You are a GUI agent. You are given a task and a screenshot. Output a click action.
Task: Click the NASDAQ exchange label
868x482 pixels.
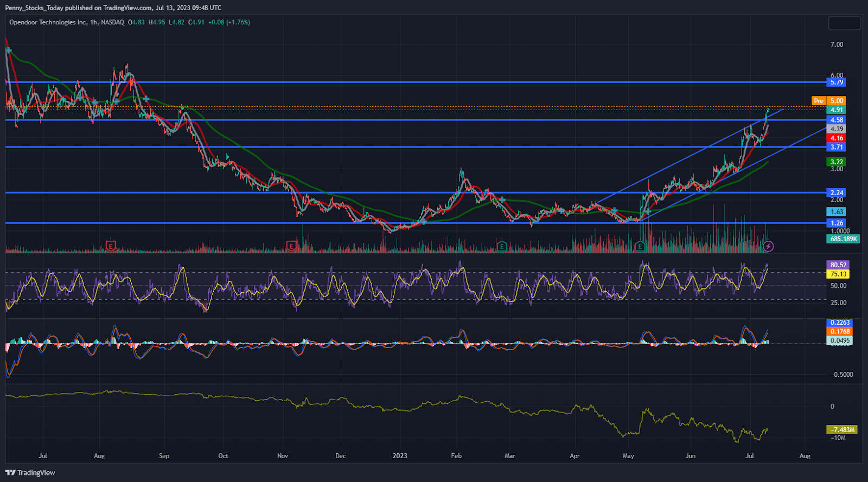click(x=112, y=22)
